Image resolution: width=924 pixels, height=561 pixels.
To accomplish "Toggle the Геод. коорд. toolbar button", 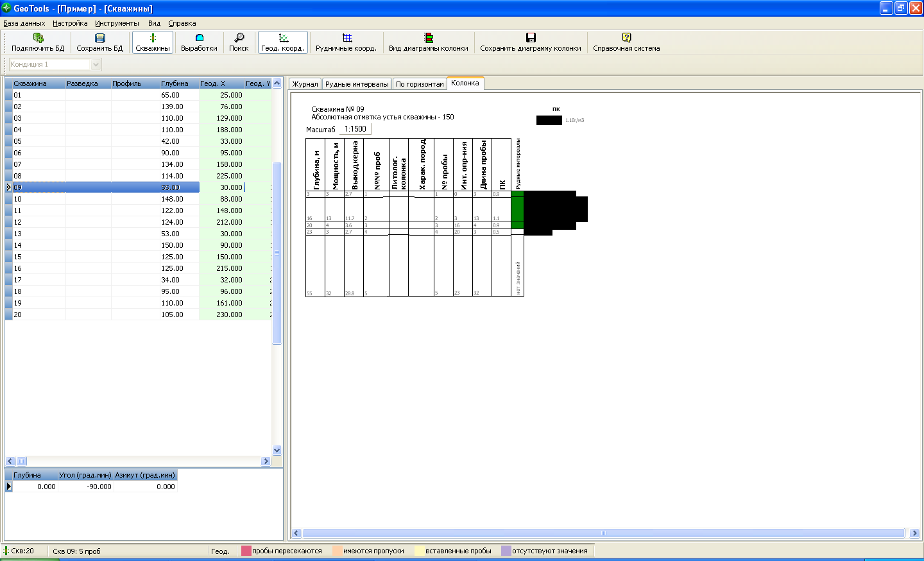I will click(283, 42).
